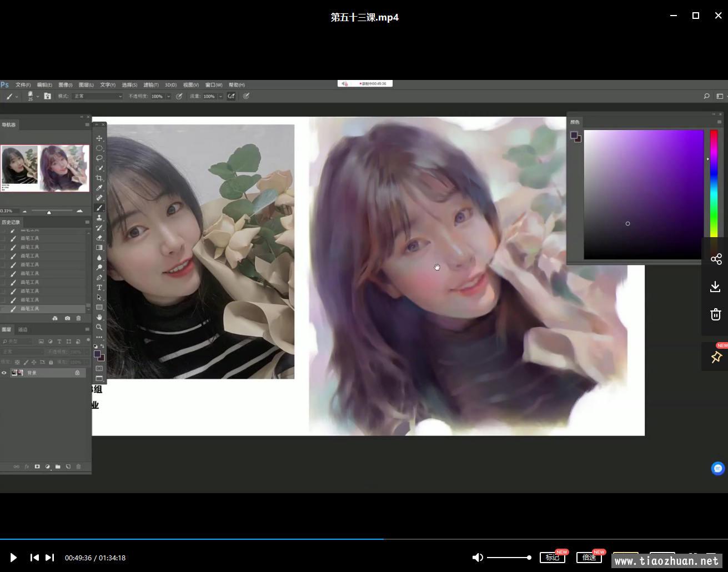Mute the video player volume

pos(477,557)
